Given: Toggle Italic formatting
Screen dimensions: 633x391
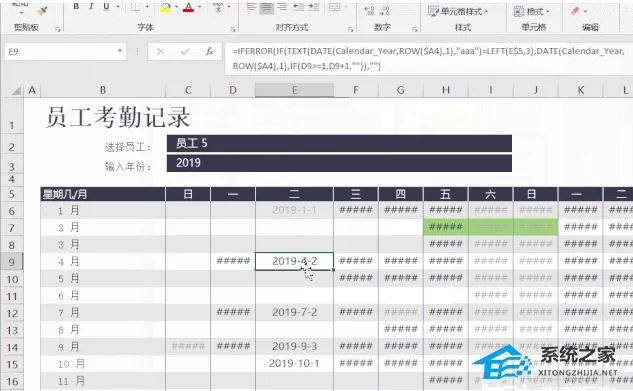Looking at the screenshot, I should click(x=91, y=6).
